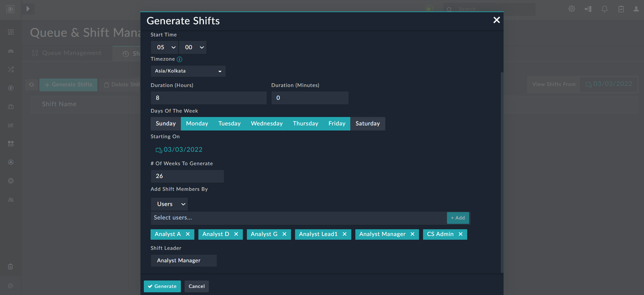Image resolution: width=644 pixels, height=295 pixels.
Task: Open the pending tasks clipboard icon
Action: click(621, 9)
